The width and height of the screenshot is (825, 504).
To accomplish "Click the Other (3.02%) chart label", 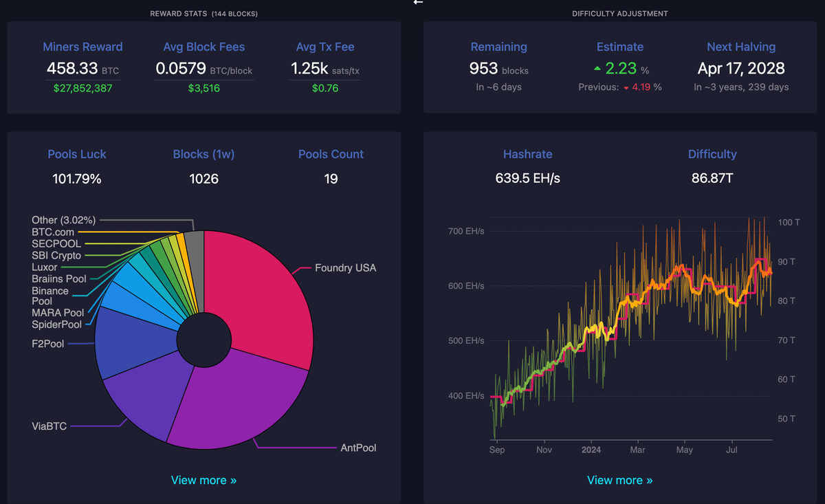I will point(63,220).
